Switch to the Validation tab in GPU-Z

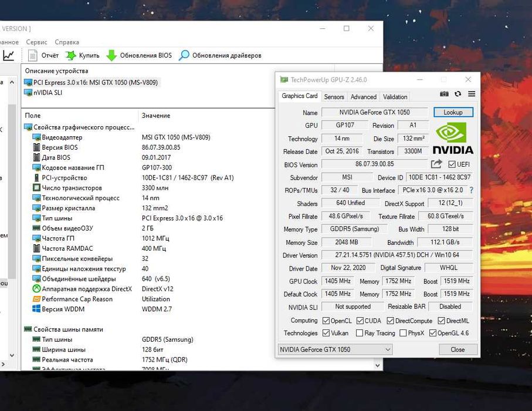pyautogui.click(x=395, y=97)
